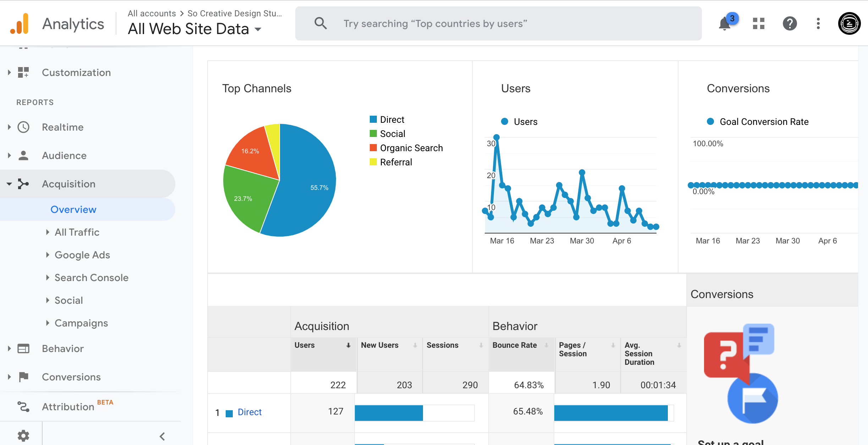Open the Campaigns reports

tap(81, 323)
